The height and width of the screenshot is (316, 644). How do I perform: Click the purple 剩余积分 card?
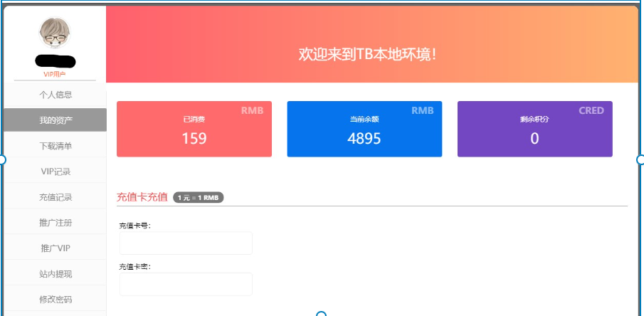click(x=534, y=129)
